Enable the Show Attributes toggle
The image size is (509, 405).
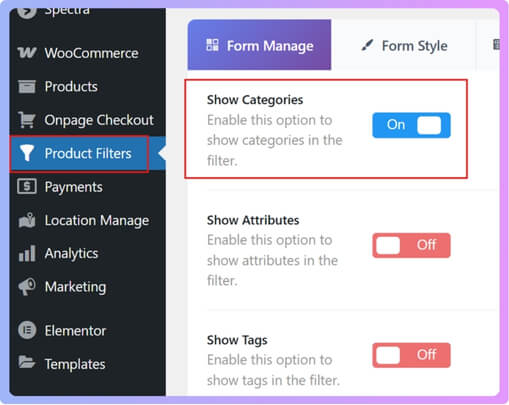(411, 245)
